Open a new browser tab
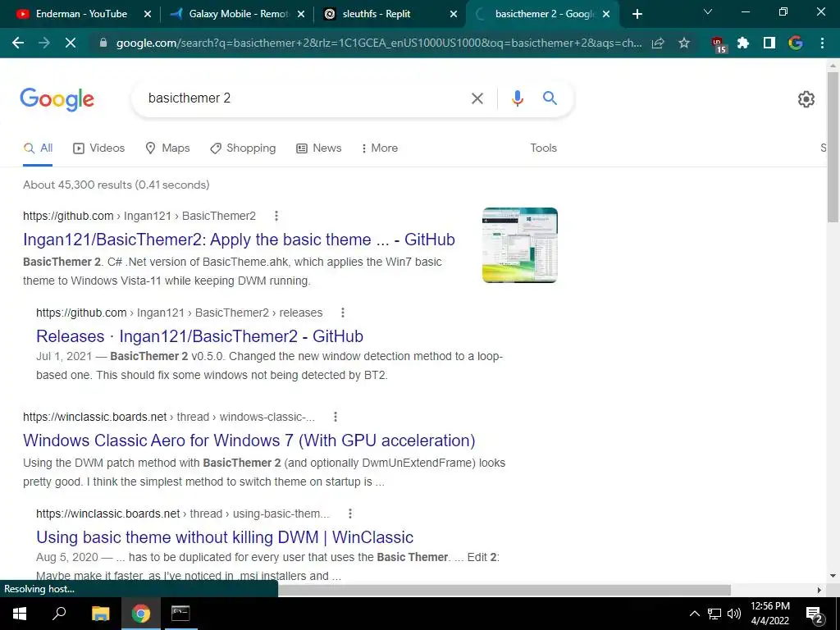 point(637,15)
